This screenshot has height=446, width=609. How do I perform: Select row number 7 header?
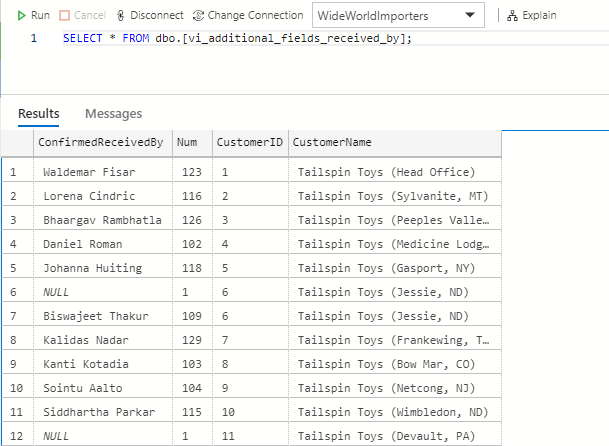click(x=14, y=316)
